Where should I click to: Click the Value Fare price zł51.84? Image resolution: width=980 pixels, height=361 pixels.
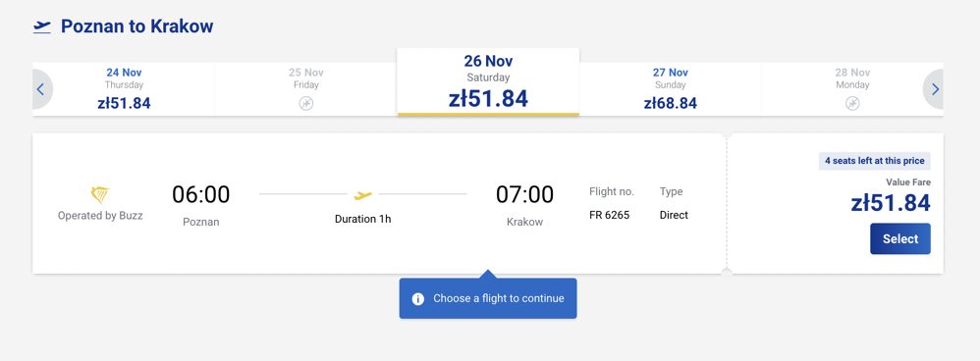click(x=891, y=203)
